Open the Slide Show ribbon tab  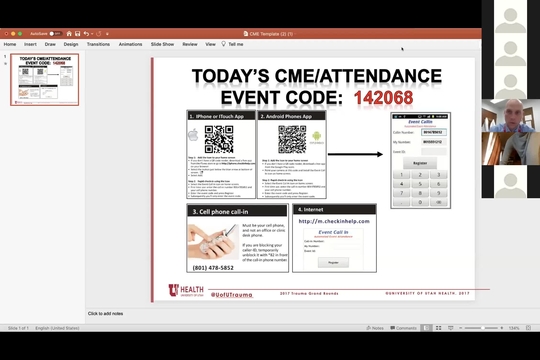coord(162,44)
